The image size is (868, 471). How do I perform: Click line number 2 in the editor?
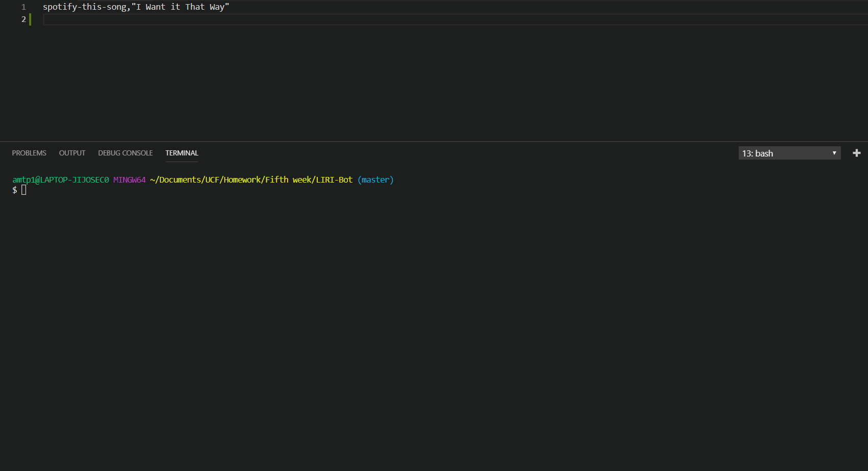[x=24, y=19]
